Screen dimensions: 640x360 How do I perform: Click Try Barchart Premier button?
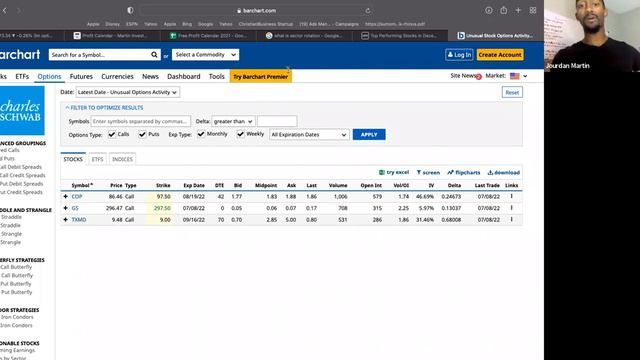tap(260, 76)
